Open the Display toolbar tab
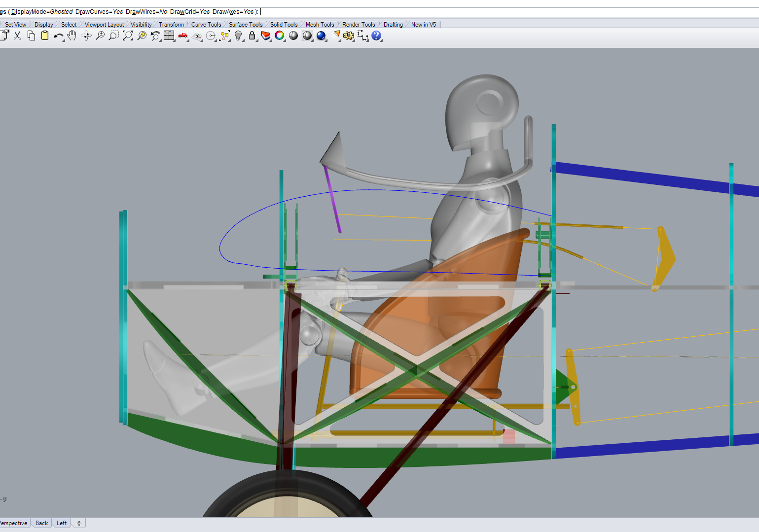 coord(43,25)
